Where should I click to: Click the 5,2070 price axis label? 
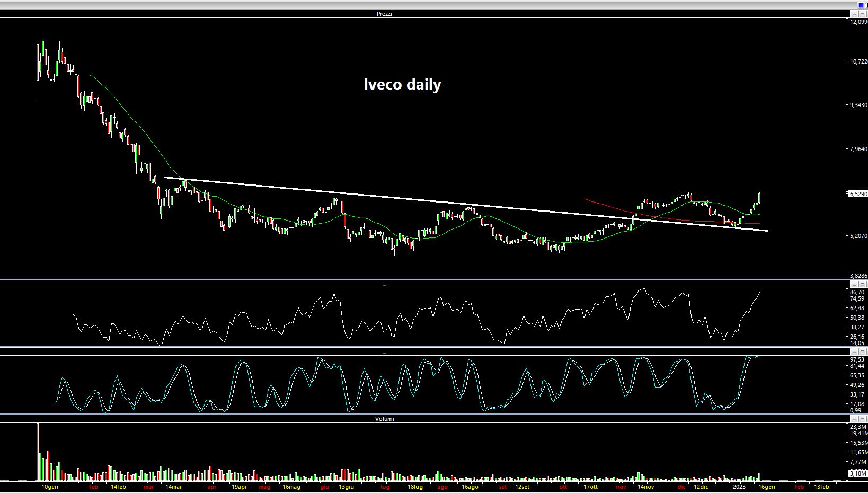[858, 236]
